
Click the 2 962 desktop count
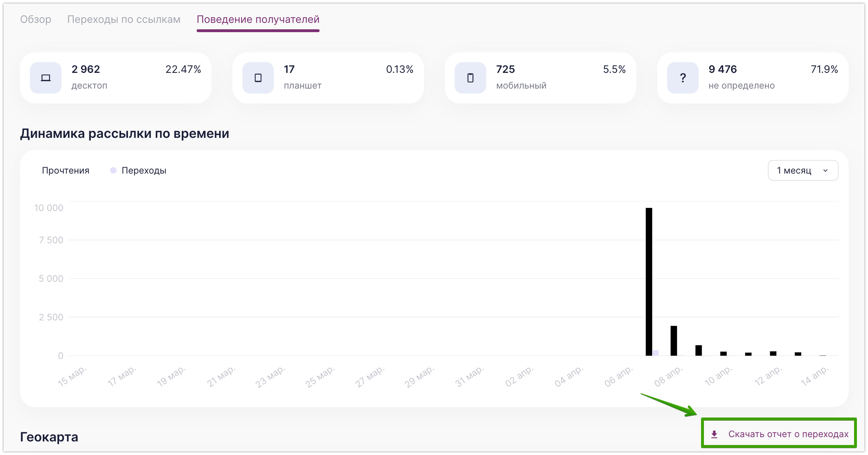point(86,69)
